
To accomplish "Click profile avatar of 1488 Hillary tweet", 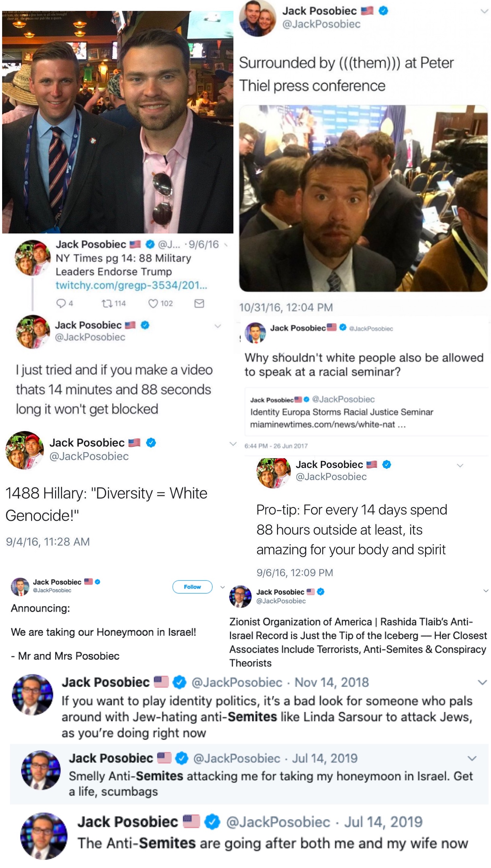I will pyautogui.click(x=24, y=450).
